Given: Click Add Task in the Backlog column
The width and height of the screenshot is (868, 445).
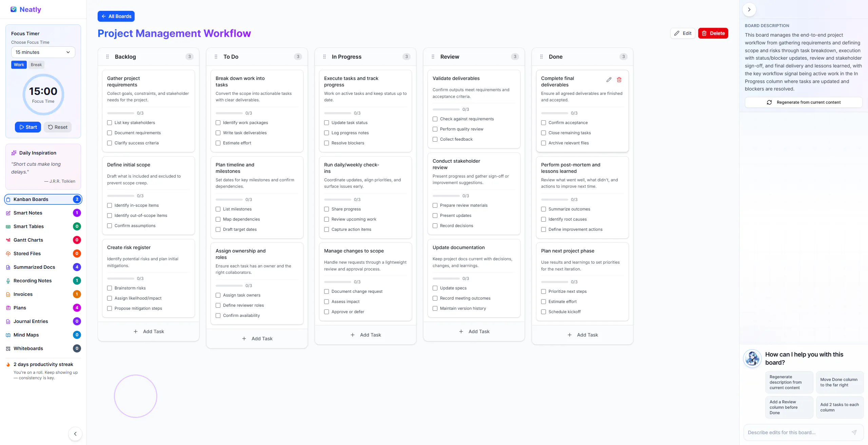Looking at the screenshot, I should pos(149,331).
